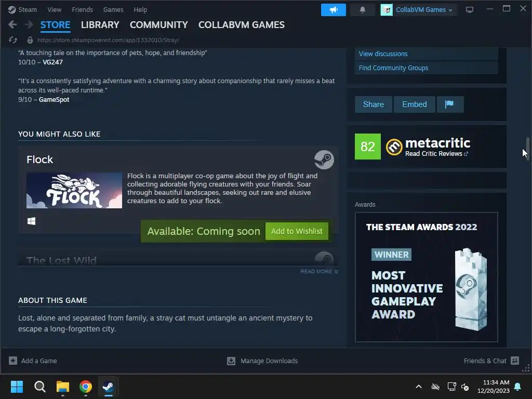Report this product with the flag button

[x=449, y=104]
